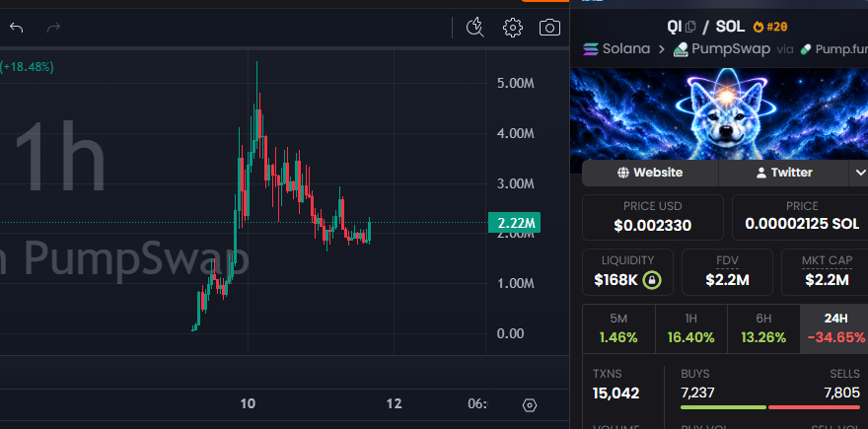Image resolution: width=868 pixels, height=429 pixels.
Task: Copy the QI token address
Action: (690, 27)
